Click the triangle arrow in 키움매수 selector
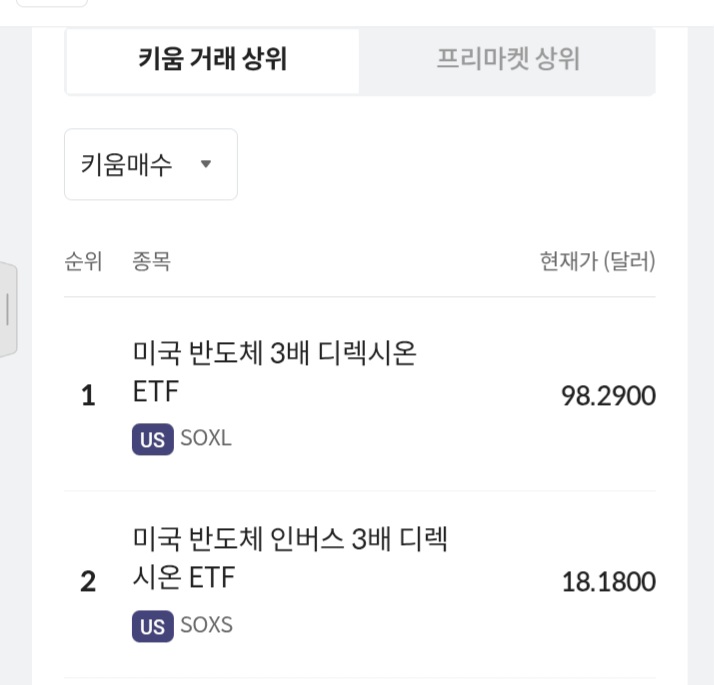Screen dimensions: 714x685 206,164
